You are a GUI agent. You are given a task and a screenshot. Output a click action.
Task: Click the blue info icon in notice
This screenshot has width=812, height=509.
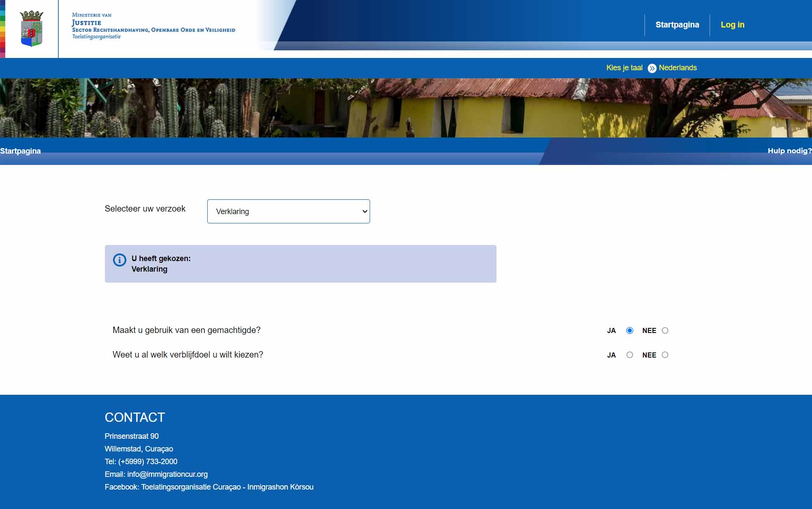pyautogui.click(x=120, y=260)
